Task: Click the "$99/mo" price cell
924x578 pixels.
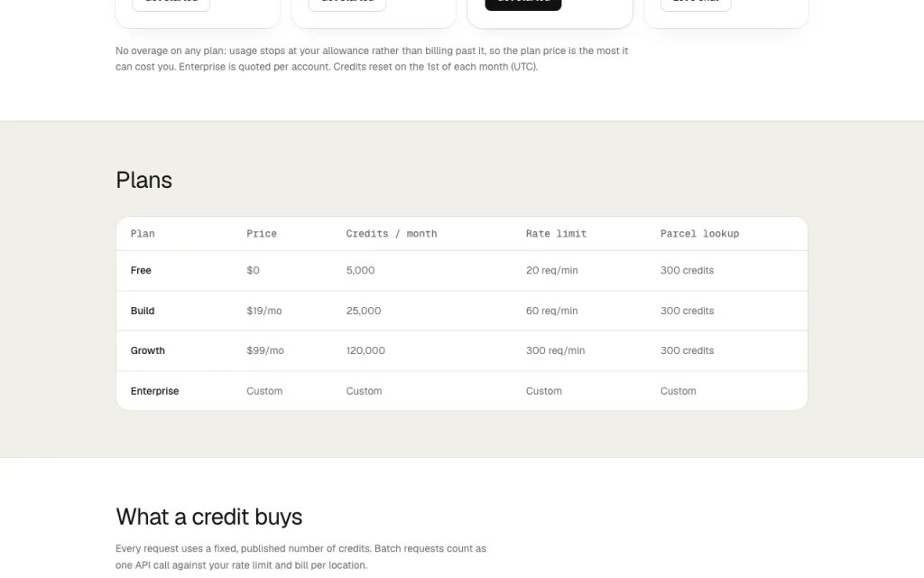Action: pyautogui.click(x=265, y=350)
